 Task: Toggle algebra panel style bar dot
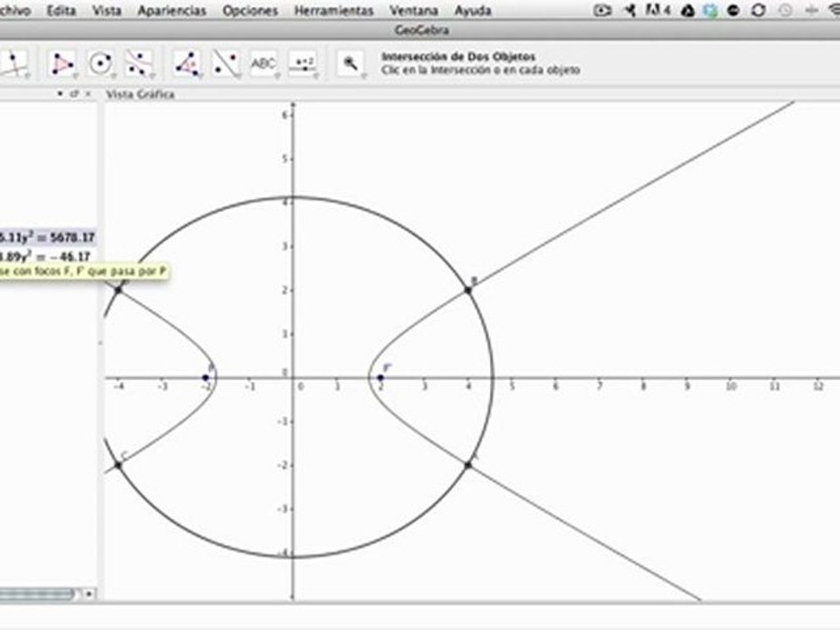point(59,94)
